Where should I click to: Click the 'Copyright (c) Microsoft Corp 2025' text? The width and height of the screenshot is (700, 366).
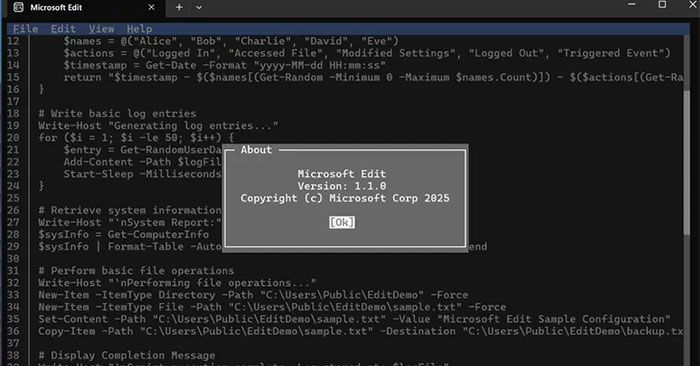(345, 198)
